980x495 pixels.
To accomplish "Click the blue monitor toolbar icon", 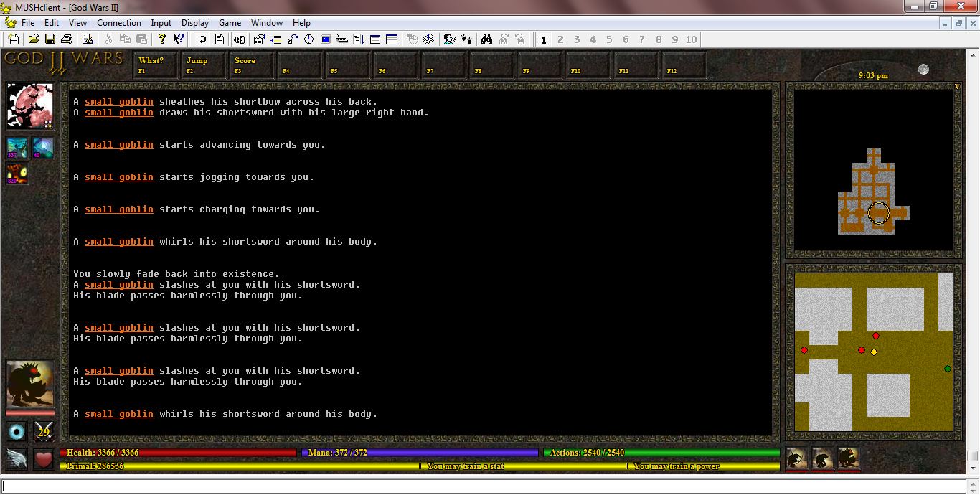I will 326,39.
